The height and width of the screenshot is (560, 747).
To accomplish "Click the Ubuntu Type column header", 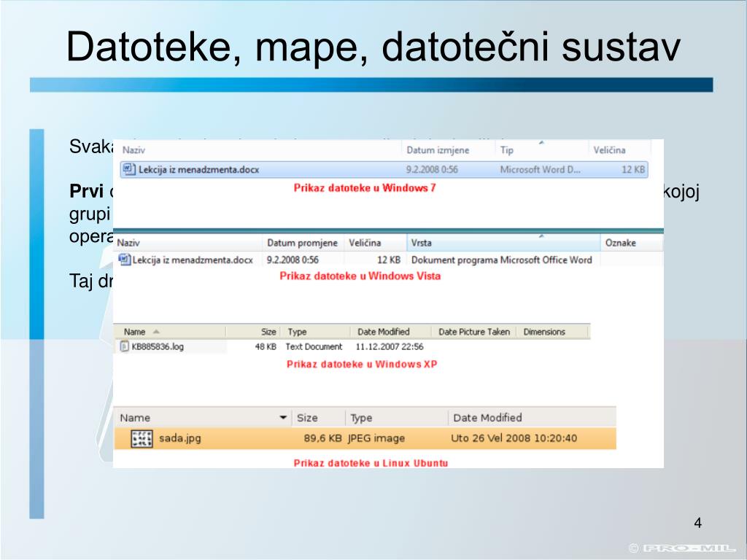I will pyautogui.click(x=361, y=418).
